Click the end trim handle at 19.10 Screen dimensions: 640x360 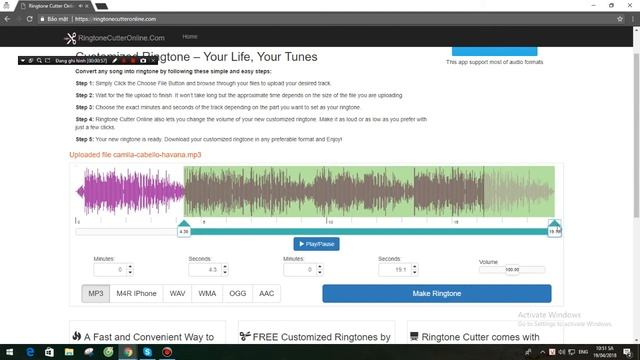pyautogui.click(x=555, y=229)
